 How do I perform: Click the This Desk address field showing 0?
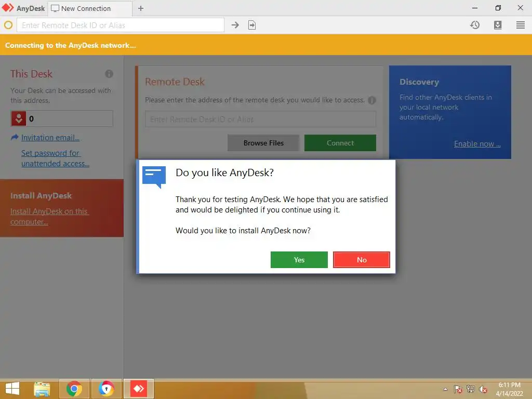(x=62, y=118)
